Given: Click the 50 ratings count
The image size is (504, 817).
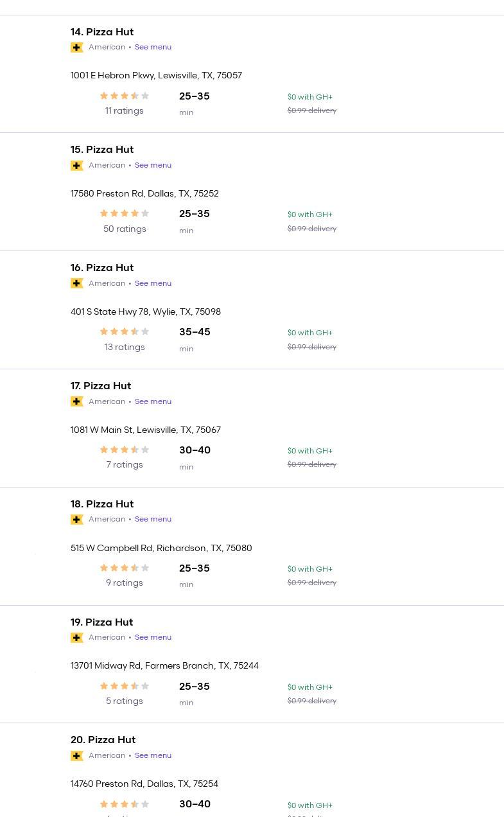Looking at the screenshot, I should (x=125, y=229).
